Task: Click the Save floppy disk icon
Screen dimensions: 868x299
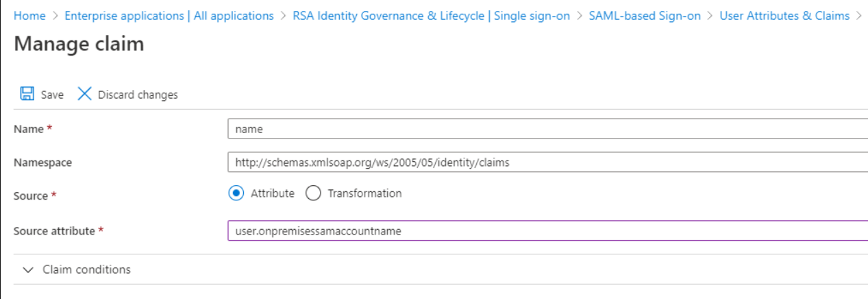Action: point(27,94)
